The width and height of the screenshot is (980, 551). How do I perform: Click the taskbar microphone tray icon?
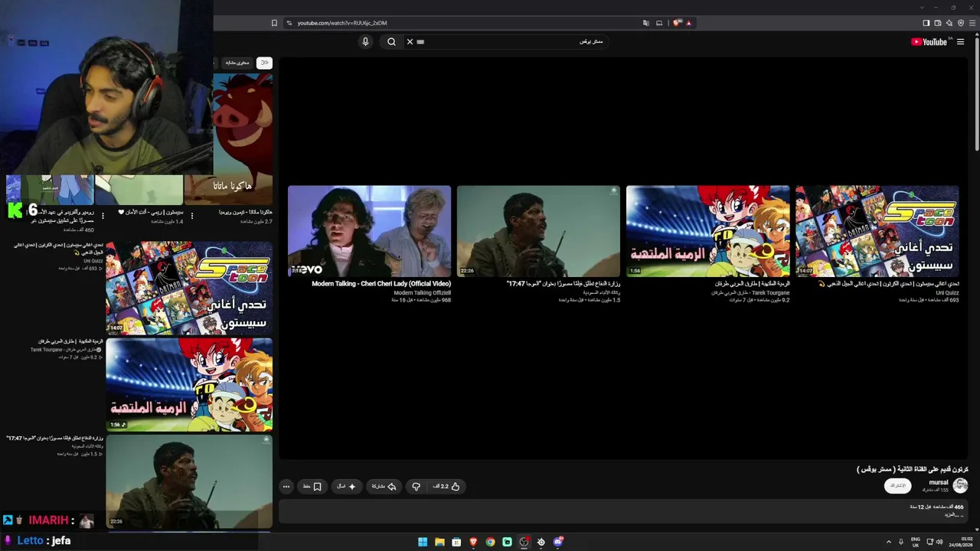pos(902,542)
